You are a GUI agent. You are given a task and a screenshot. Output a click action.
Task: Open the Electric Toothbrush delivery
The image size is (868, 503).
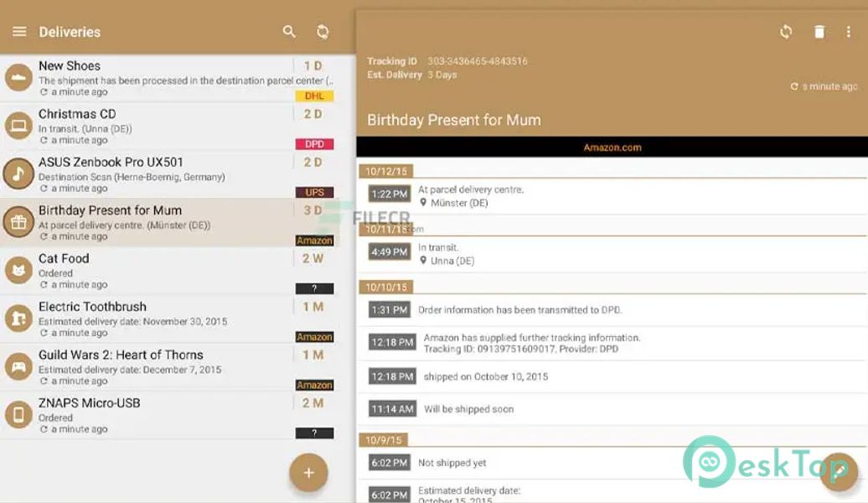point(151,319)
